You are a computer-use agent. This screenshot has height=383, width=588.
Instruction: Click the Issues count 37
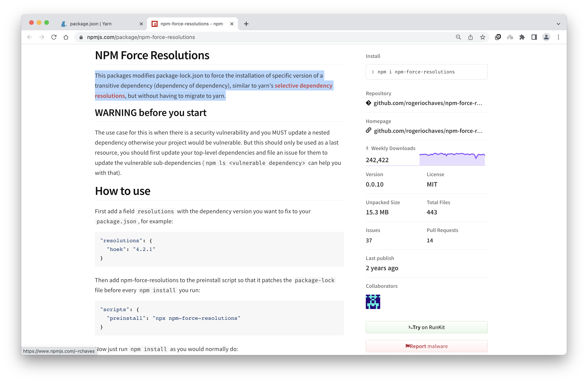coord(369,240)
